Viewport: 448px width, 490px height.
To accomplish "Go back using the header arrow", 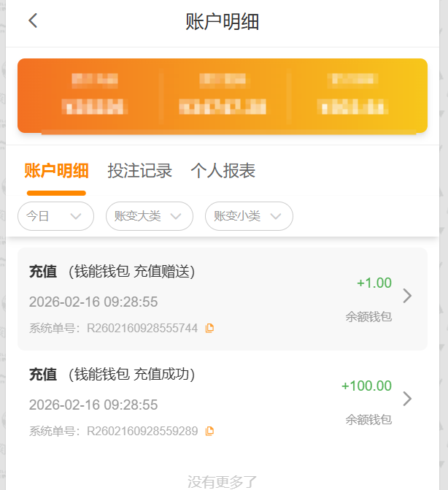I will click(33, 20).
